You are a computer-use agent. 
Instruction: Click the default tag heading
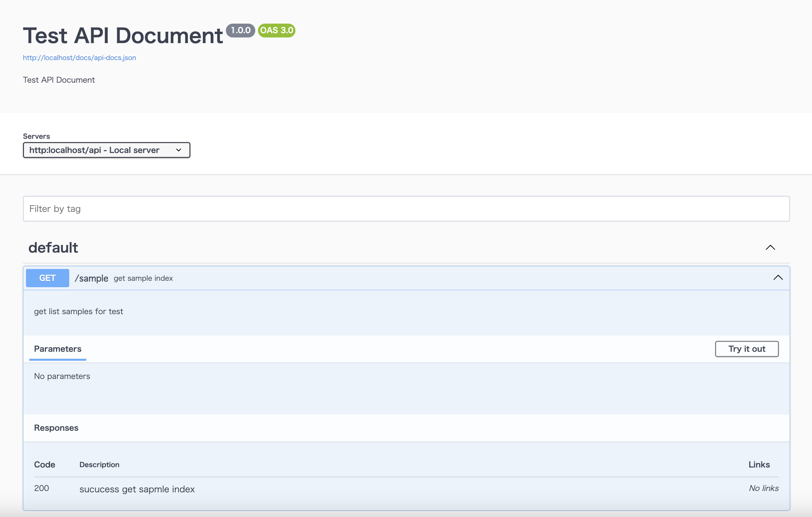pos(53,247)
